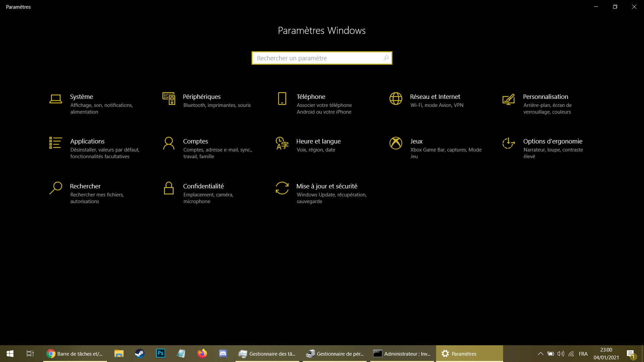
Task: Open the Comptes category link
Action: point(195,141)
